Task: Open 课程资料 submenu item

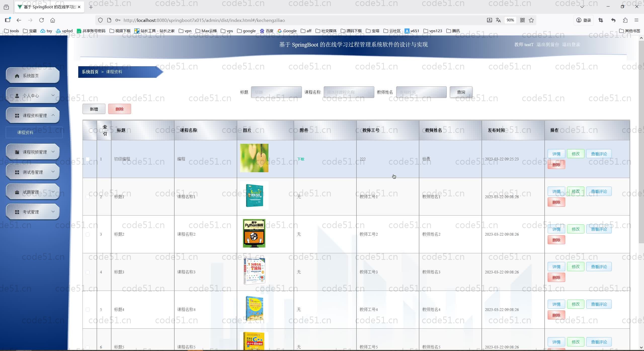Action: (25, 132)
